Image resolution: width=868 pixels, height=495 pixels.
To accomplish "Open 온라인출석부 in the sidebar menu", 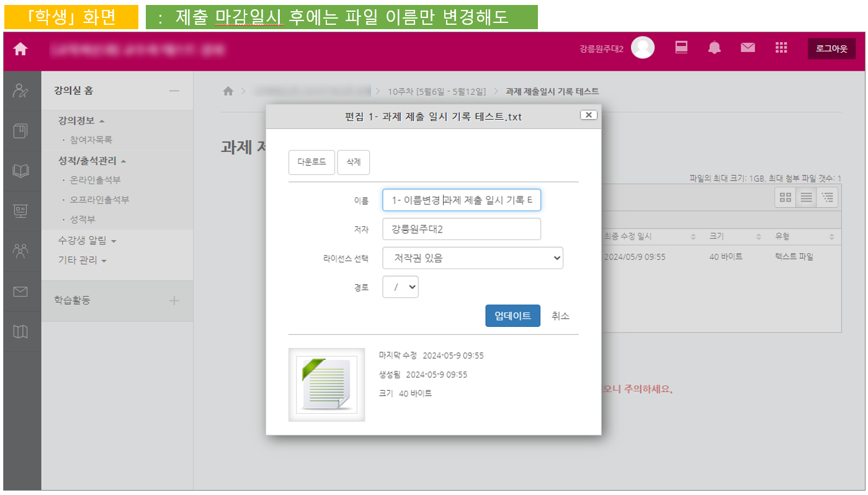I will (x=95, y=180).
